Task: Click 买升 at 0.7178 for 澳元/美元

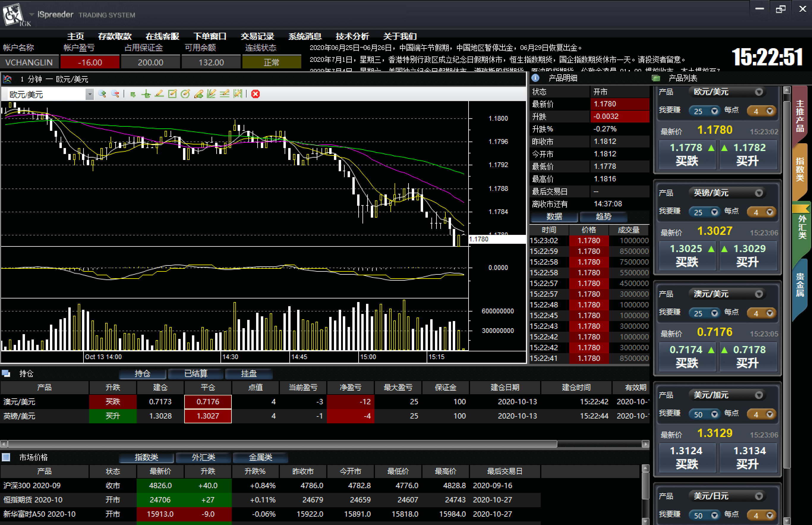Action: (748, 357)
